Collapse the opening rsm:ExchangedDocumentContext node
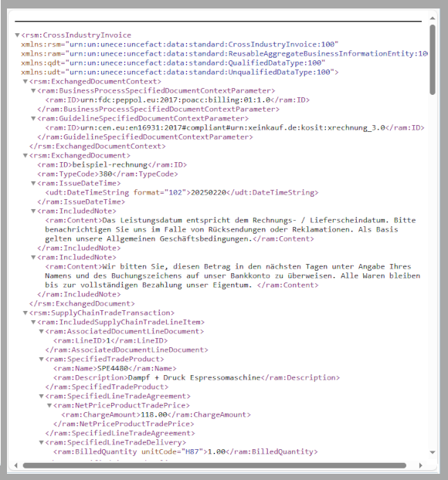 point(25,82)
